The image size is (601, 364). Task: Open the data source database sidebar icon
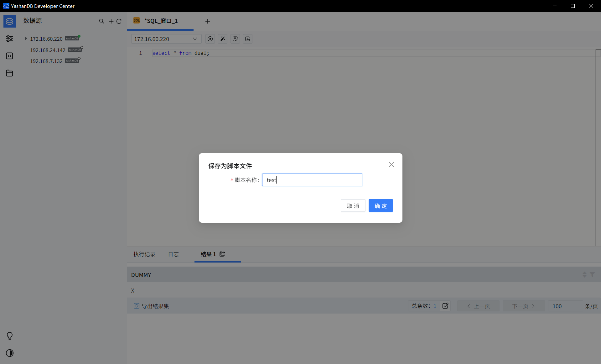[x=9, y=21]
